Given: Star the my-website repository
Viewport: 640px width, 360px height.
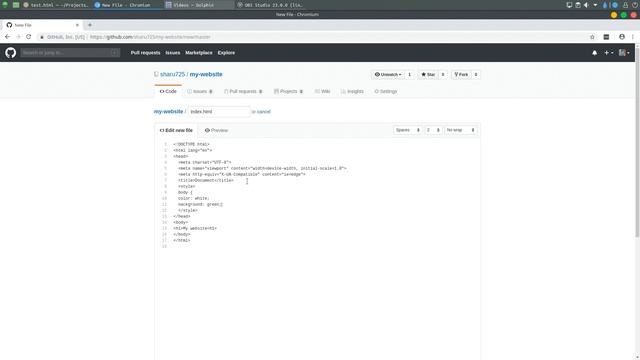Looking at the screenshot, I should [x=428, y=75].
